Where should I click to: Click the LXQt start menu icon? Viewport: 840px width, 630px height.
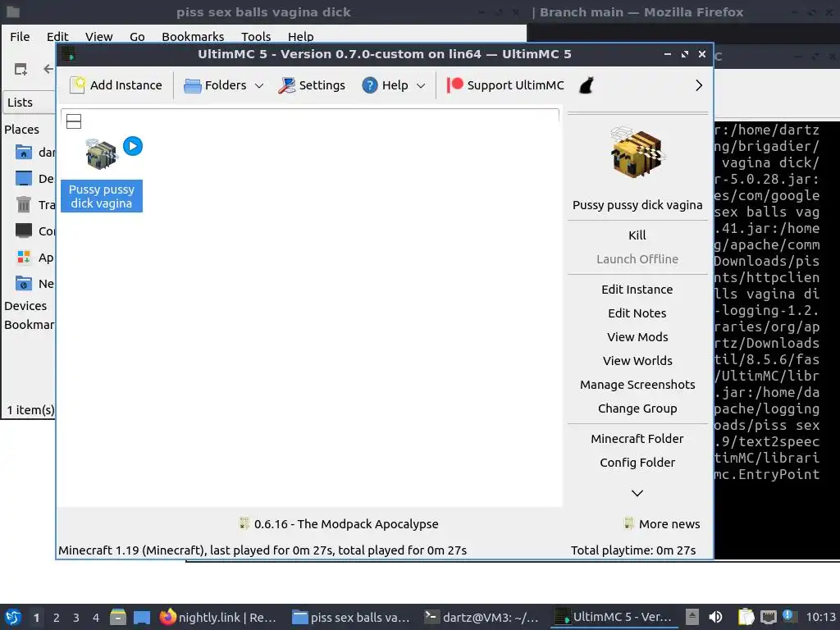coord(13,617)
